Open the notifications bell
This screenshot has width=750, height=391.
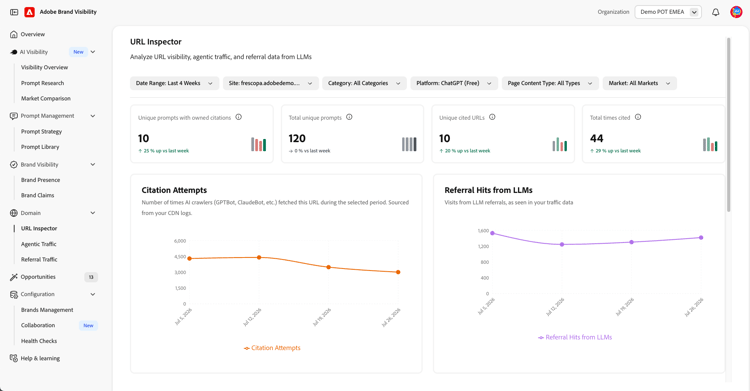tap(716, 12)
